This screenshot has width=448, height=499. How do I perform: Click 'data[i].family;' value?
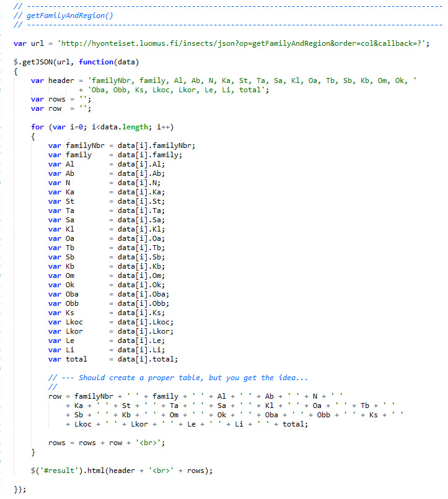(150, 155)
